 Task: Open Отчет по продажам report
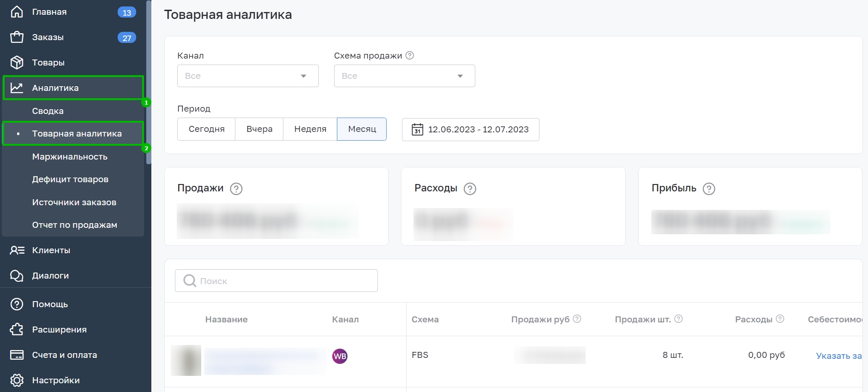[x=74, y=225]
